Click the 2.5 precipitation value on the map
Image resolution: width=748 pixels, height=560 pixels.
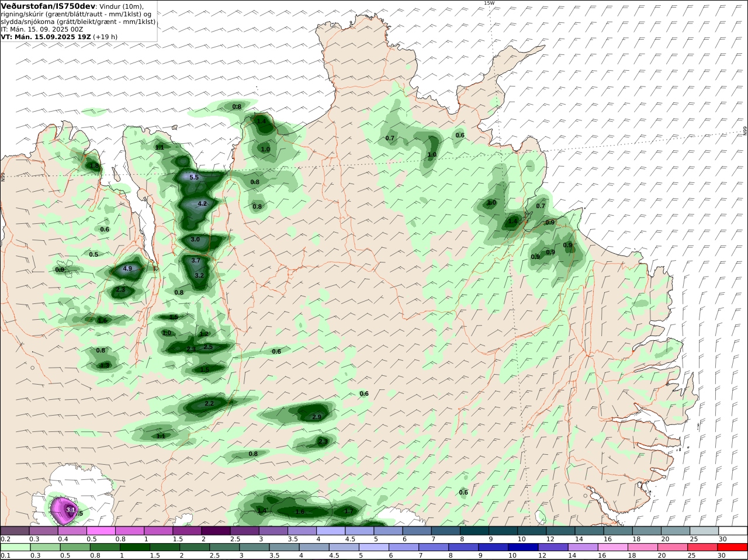(x=208, y=347)
